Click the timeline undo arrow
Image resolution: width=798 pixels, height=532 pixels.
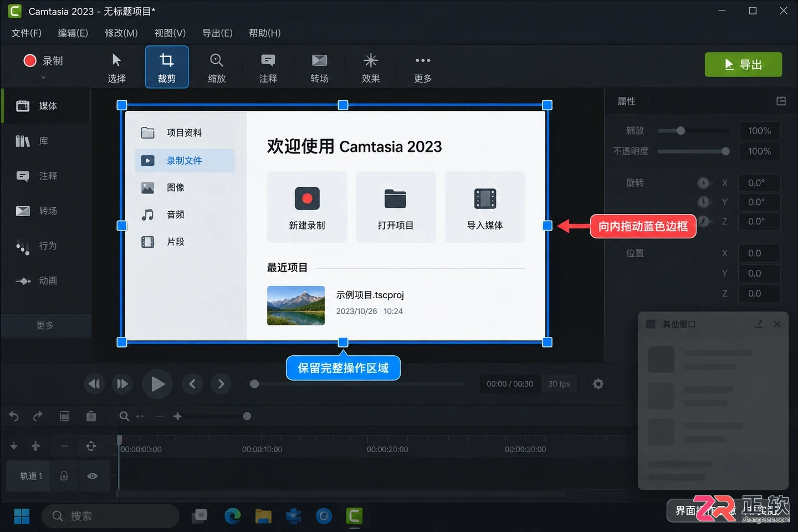pos(14,416)
